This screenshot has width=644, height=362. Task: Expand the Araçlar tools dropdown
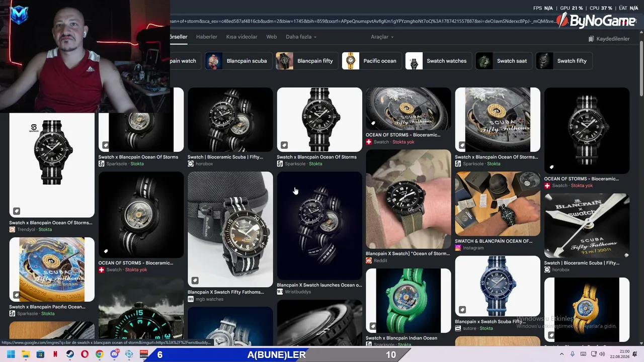pos(382,37)
